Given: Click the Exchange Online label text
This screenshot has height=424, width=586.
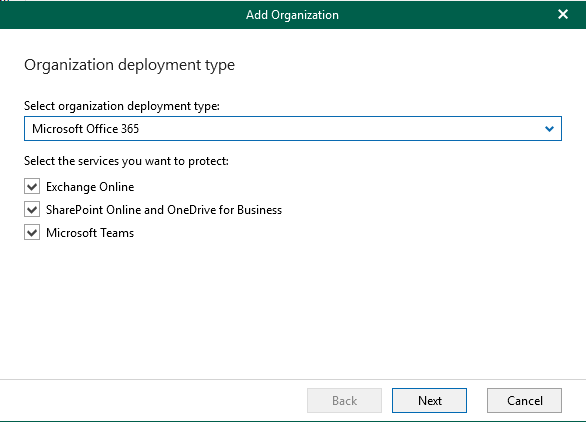Looking at the screenshot, I should tap(90, 187).
